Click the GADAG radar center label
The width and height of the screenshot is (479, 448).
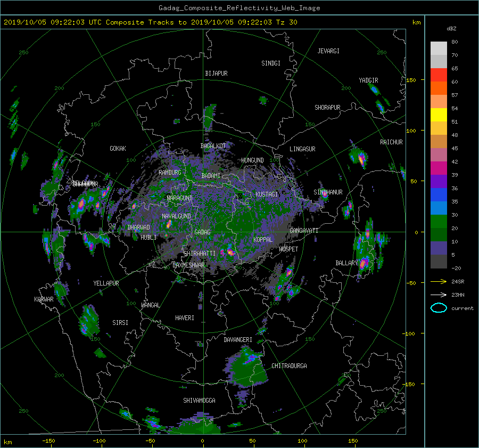point(202,232)
